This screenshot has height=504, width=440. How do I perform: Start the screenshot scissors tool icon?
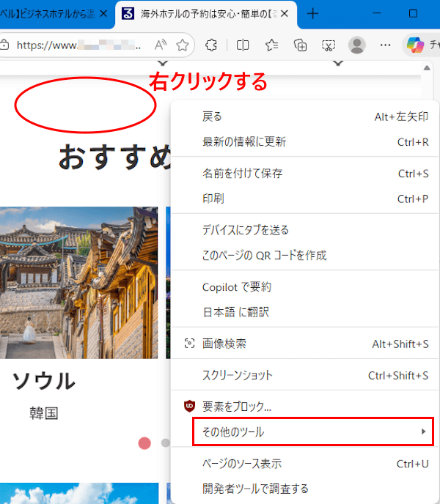click(329, 45)
